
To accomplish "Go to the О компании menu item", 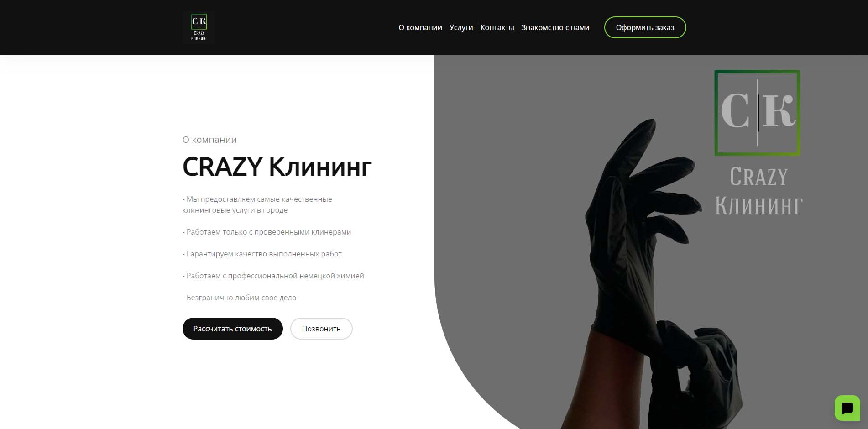I will point(420,27).
